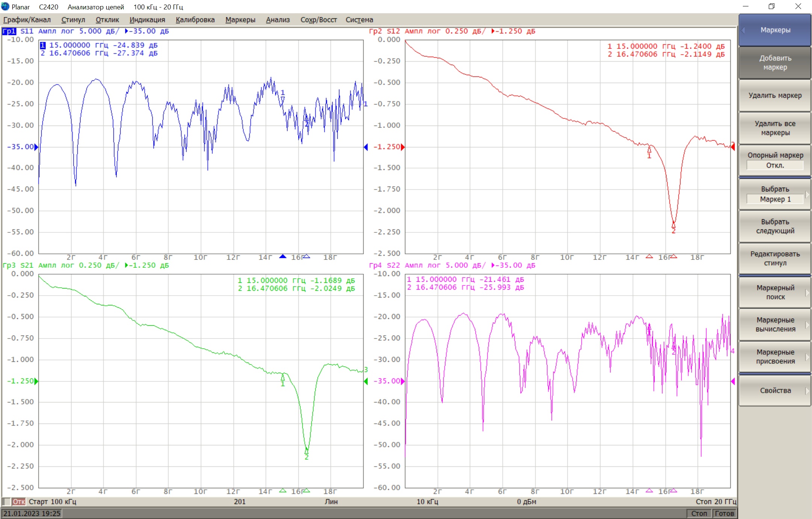Click Редактировать стимул button
The image size is (812, 519).
click(x=775, y=259)
